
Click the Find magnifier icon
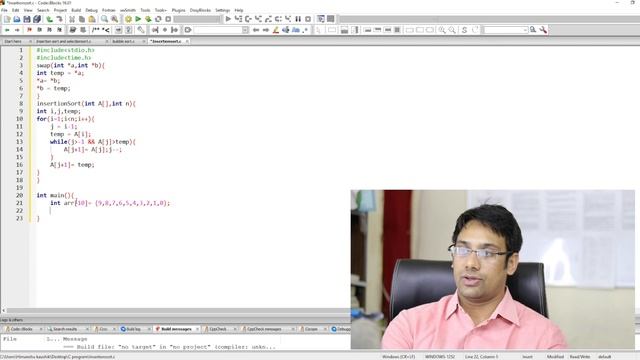pos(104,19)
